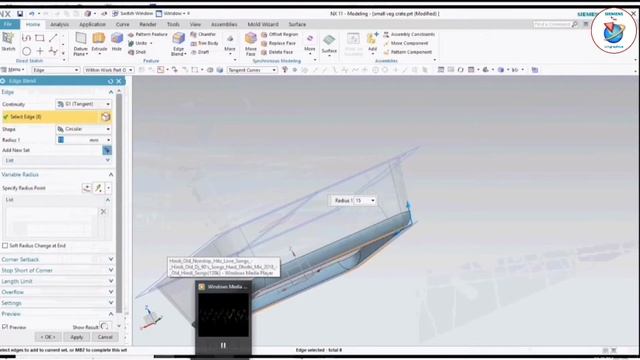Image resolution: width=640 pixels, height=360 pixels.
Task: Click the Show Result button
Action: 104,327
